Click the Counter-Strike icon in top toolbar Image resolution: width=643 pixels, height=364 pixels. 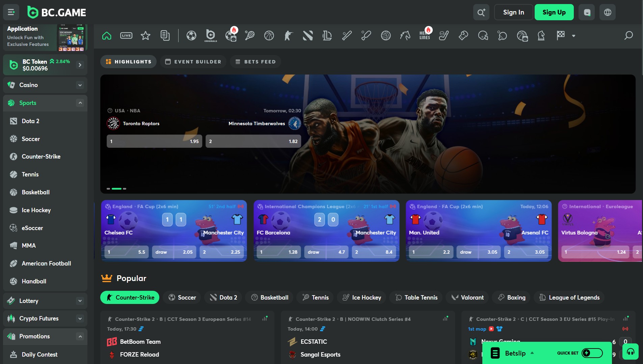288,35
